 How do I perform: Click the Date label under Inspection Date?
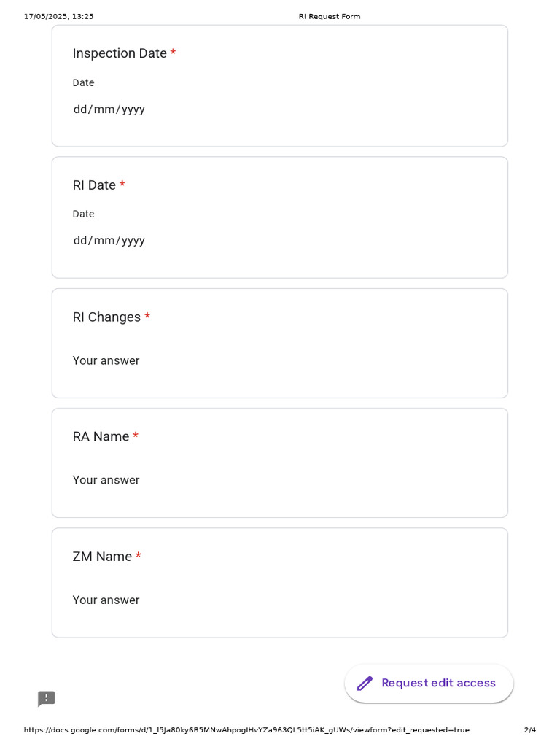coord(84,83)
